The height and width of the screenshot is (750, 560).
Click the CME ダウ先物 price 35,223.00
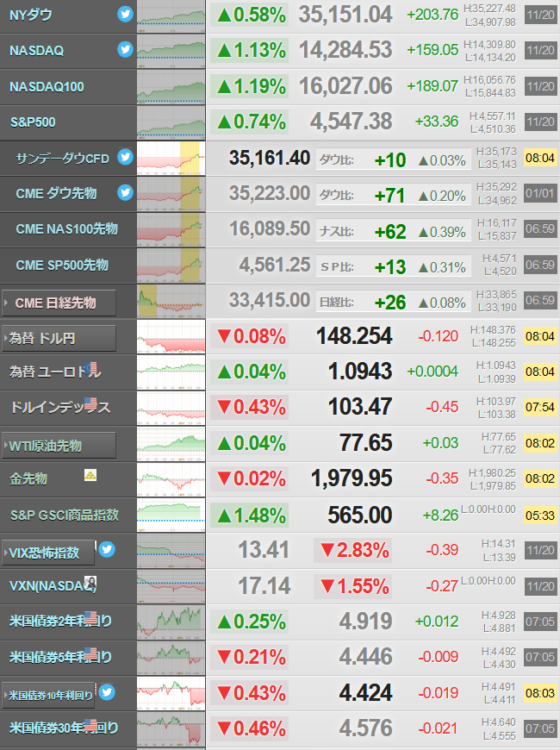pos(270,193)
